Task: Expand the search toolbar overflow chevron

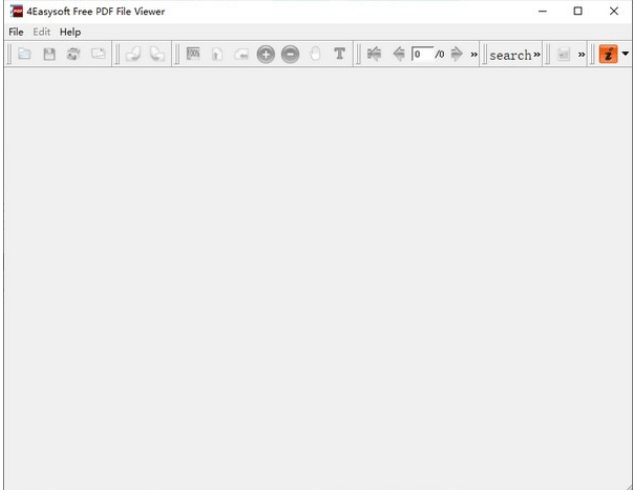Action: click(537, 54)
